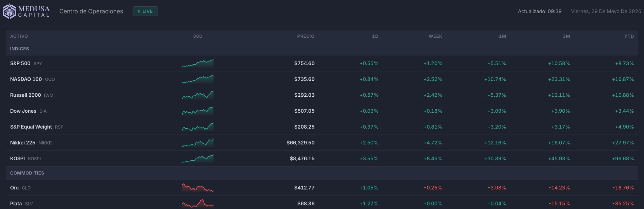Sort by the YTD column header
The height and width of the screenshot is (209, 644).
pos(629,36)
